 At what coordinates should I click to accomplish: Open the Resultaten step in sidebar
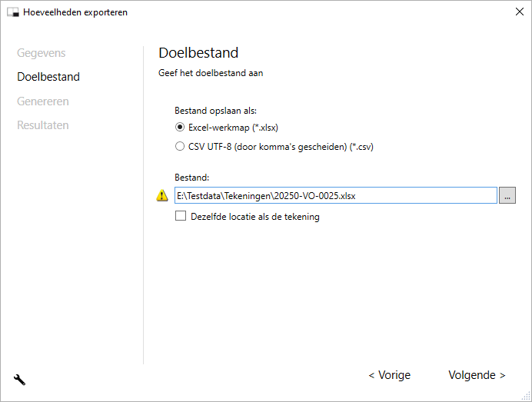(43, 125)
